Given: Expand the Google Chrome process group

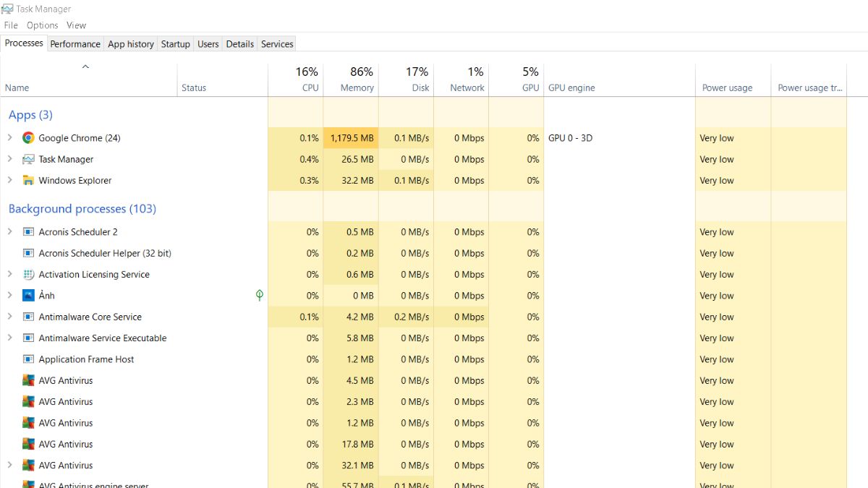Looking at the screenshot, I should click(9, 137).
